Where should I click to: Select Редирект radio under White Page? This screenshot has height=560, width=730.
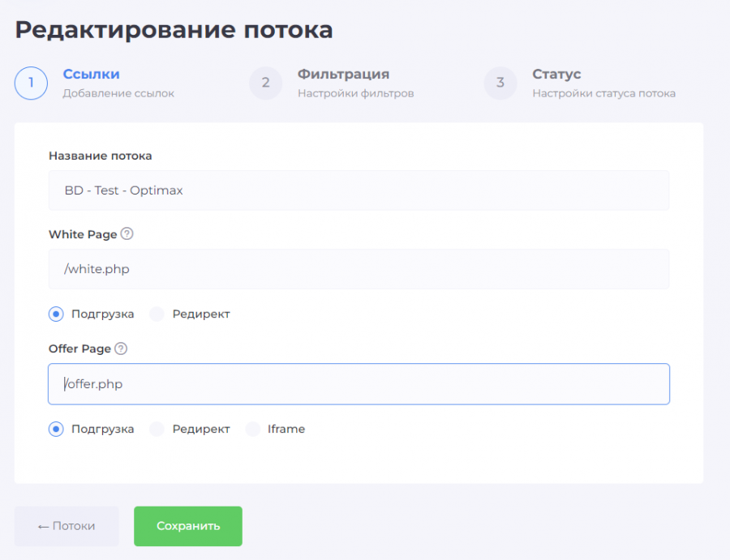click(157, 314)
